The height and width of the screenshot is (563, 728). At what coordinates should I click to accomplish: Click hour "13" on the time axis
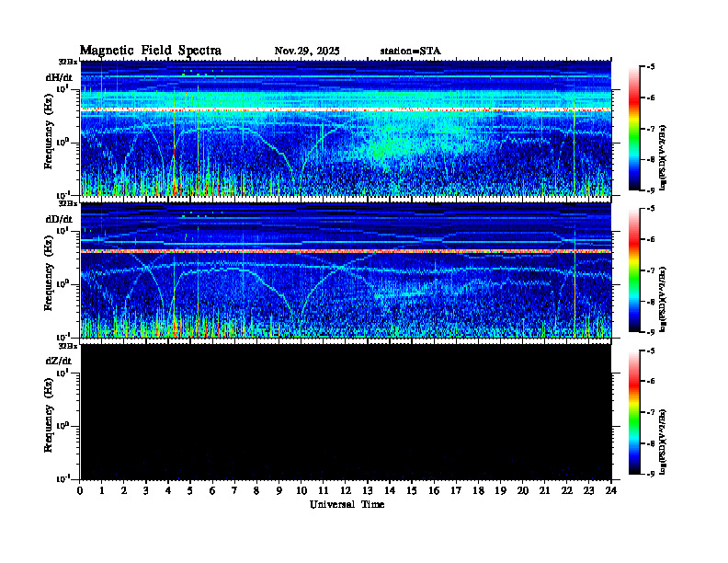(368, 491)
